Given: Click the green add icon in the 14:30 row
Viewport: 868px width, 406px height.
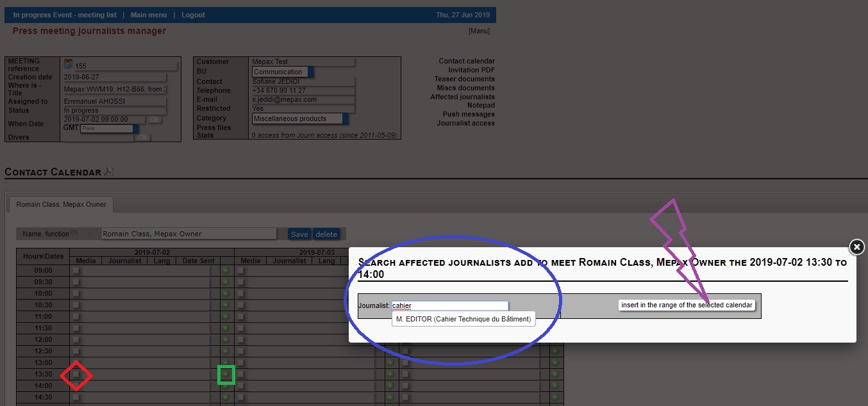Looking at the screenshot, I should pos(226,397).
